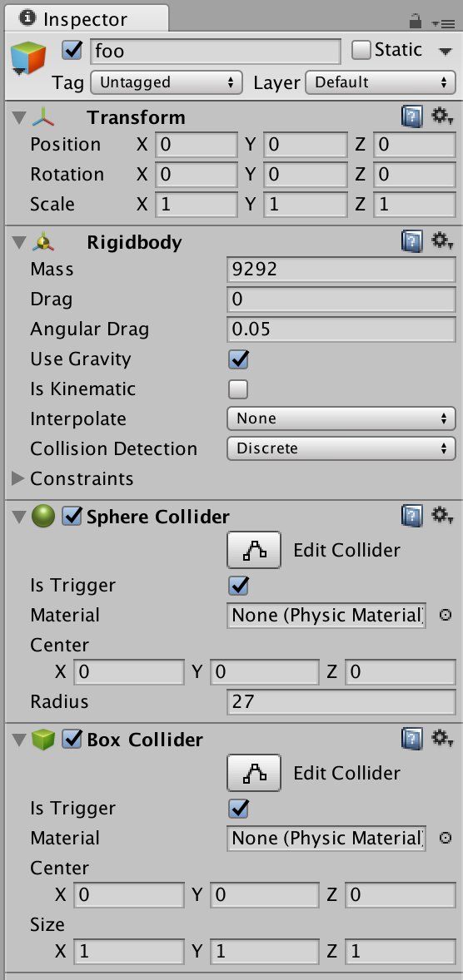
Task: Collapse the Rigidbody component section
Action: (19, 242)
